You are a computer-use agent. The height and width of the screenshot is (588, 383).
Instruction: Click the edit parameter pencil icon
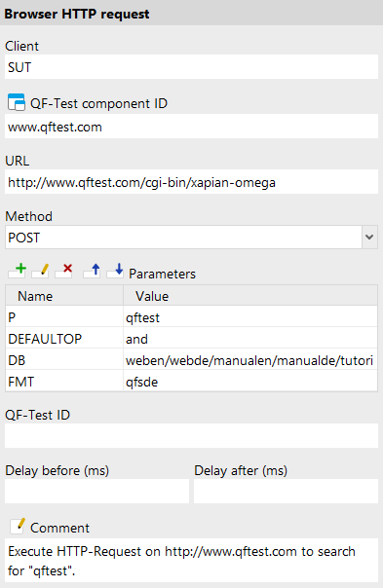(x=40, y=271)
